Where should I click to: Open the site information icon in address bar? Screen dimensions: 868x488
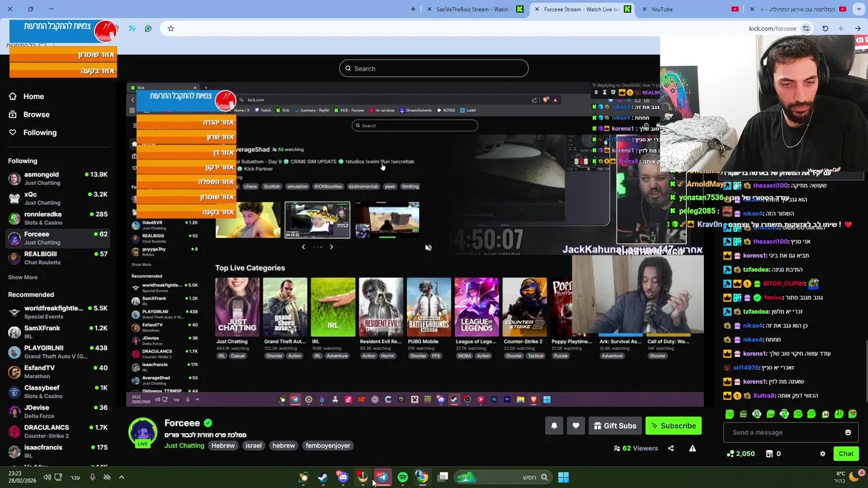(x=806, y=28)
